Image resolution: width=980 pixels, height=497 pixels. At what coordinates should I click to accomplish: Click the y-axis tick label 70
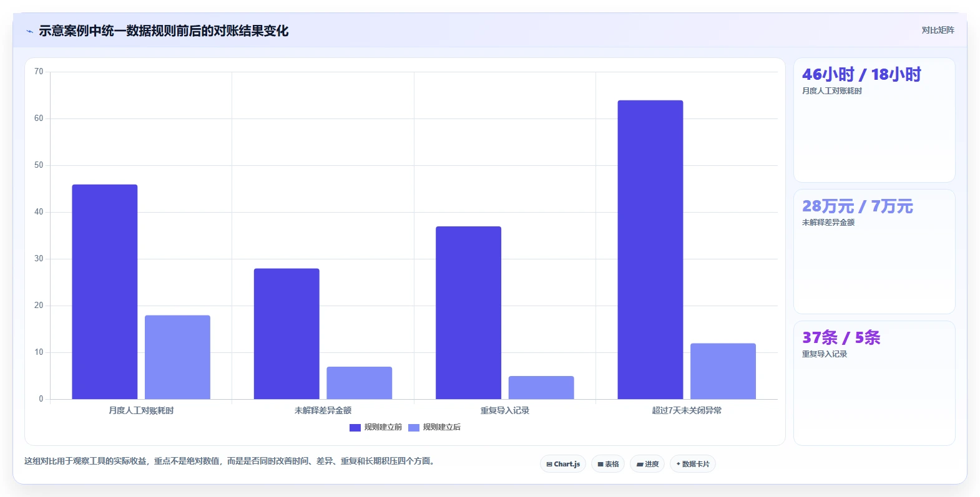[x=39, y=72]
